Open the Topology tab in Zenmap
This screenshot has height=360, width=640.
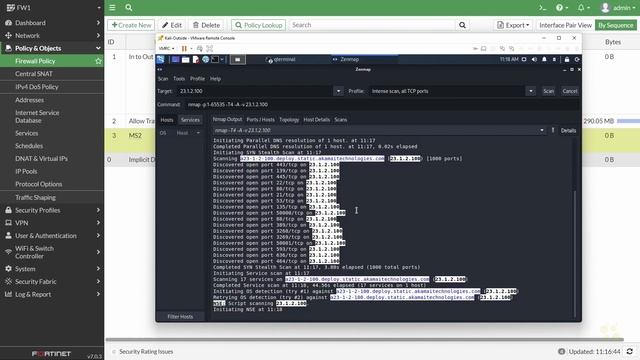[289, 120]
